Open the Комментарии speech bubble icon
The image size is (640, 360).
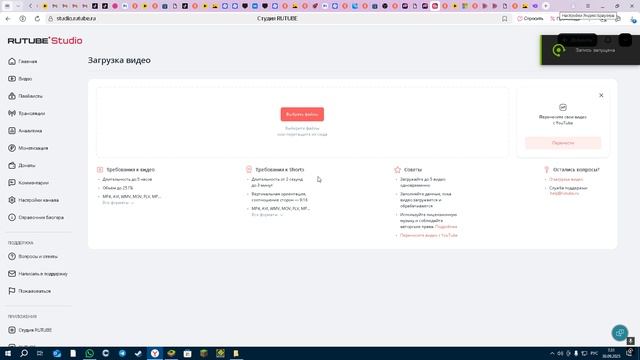(12, 182)
